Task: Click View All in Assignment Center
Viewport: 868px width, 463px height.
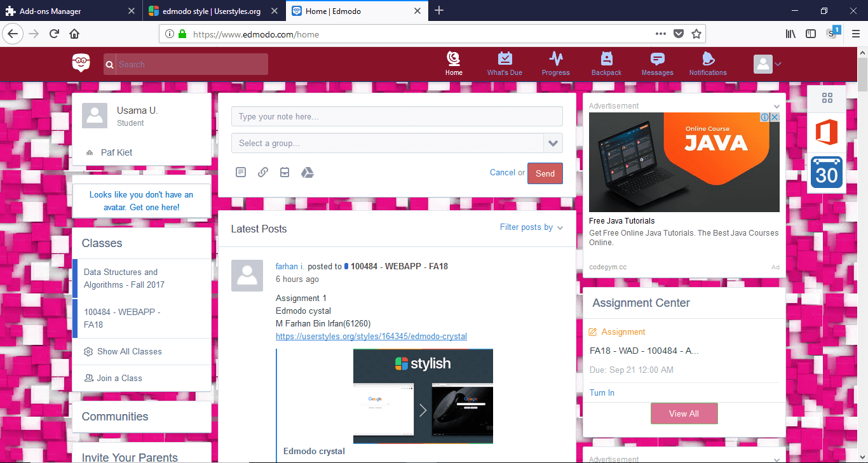Action: click(684, 413)
